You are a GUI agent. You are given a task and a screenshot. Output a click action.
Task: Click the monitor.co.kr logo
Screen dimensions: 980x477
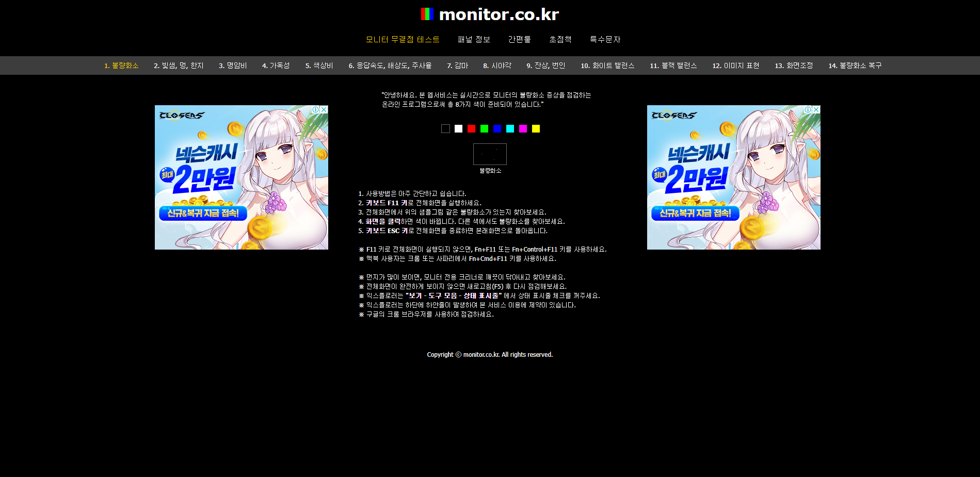490,14
